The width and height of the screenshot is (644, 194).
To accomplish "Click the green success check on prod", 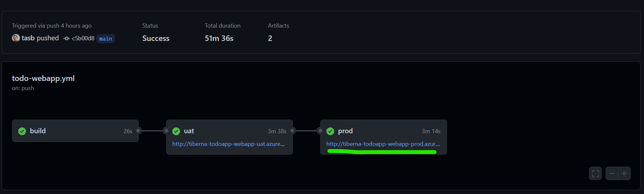I will [330, 131].
